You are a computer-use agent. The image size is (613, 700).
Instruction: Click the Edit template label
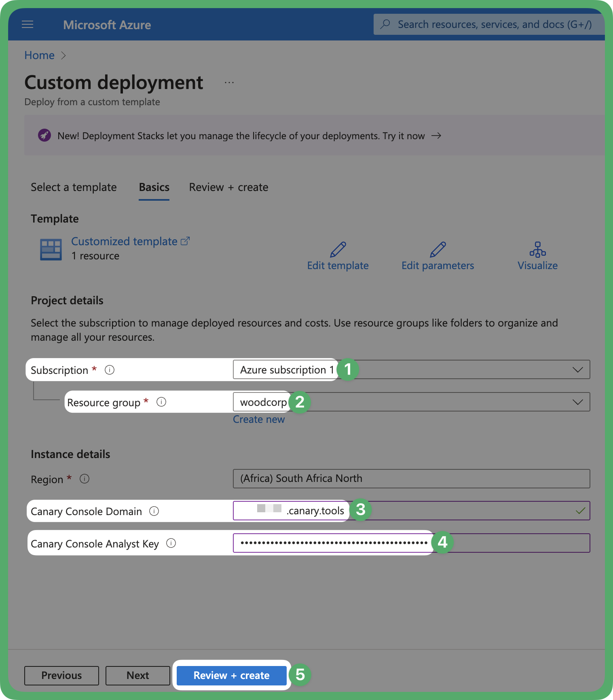tap(338, 265)
